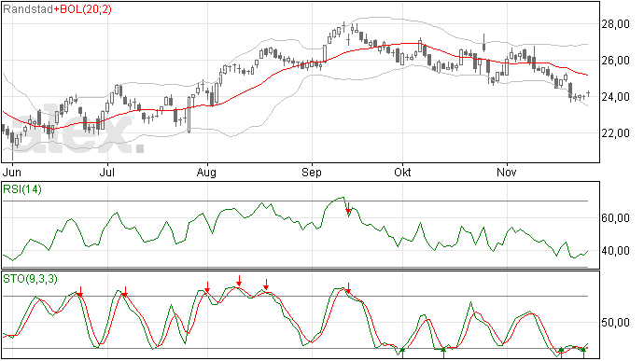
Task: Click the 60,00 RSI axis value
Action: coord(615,218)
